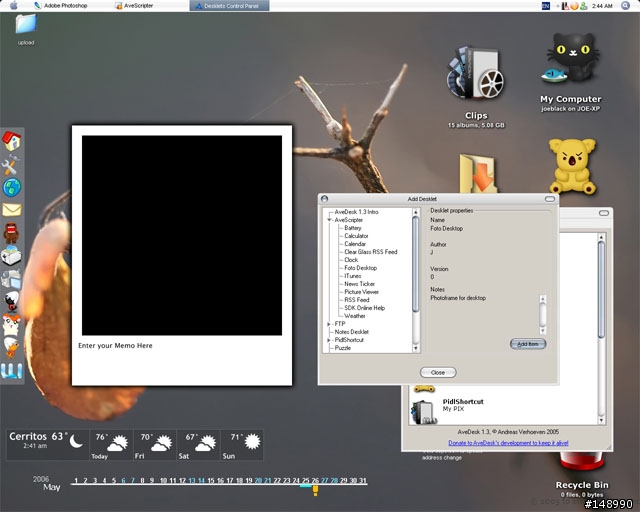Click the yellow angry koala icon
Image resolution: width=640 pixels, height=512 pixels.
[572, 166]
